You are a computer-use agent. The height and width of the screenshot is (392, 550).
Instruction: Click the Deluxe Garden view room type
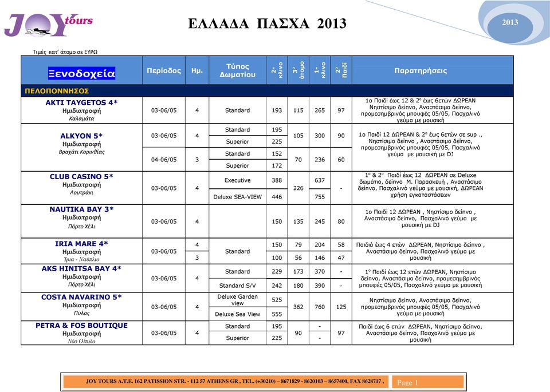pos(237,300)
